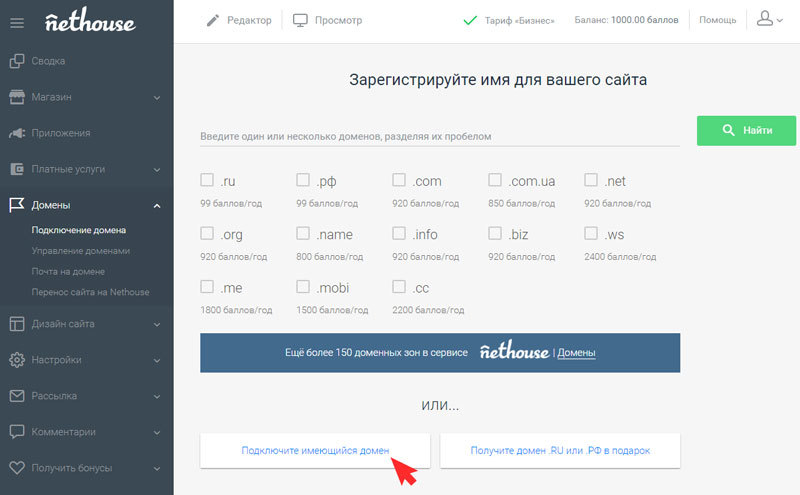Screen dimensions: 800x495
Task: Check the .com.ua domain zone checkbox
Action: pyautogui.click(x=494, y=180)
